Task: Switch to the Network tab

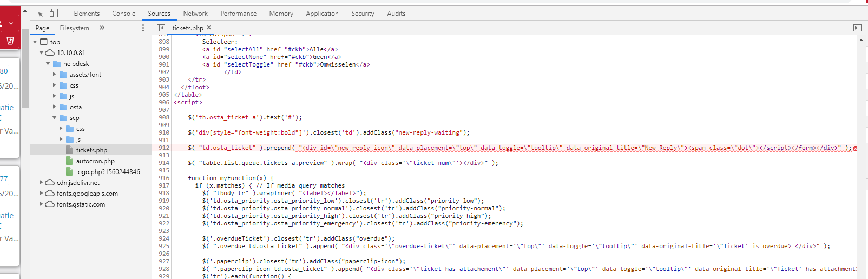Action: (x=195, y=14)
